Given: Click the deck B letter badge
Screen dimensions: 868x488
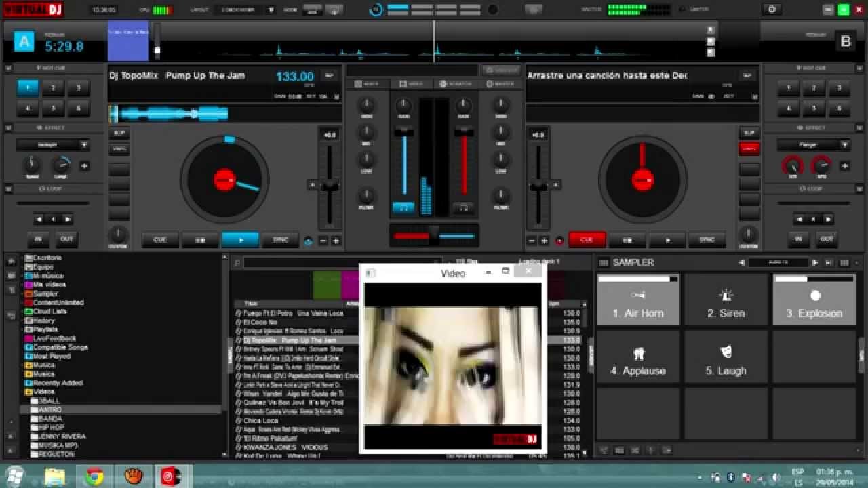Looking at the screenshot, I should click(x=846, y=41).
